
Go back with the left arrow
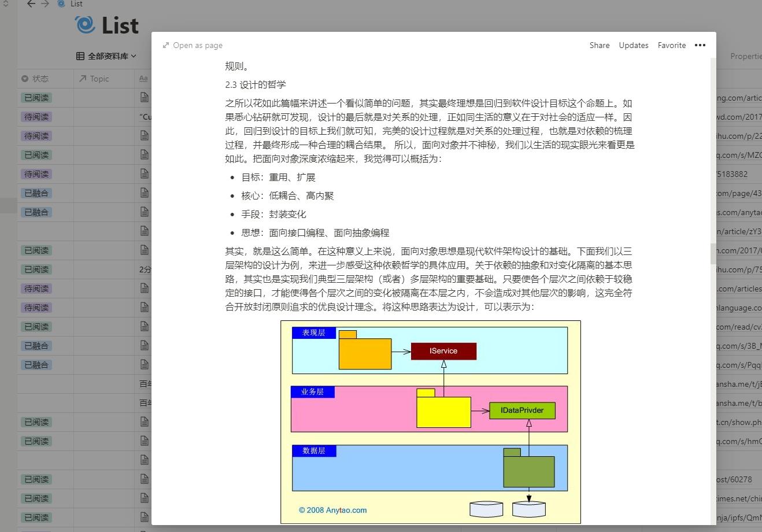[x=31, y=4]
